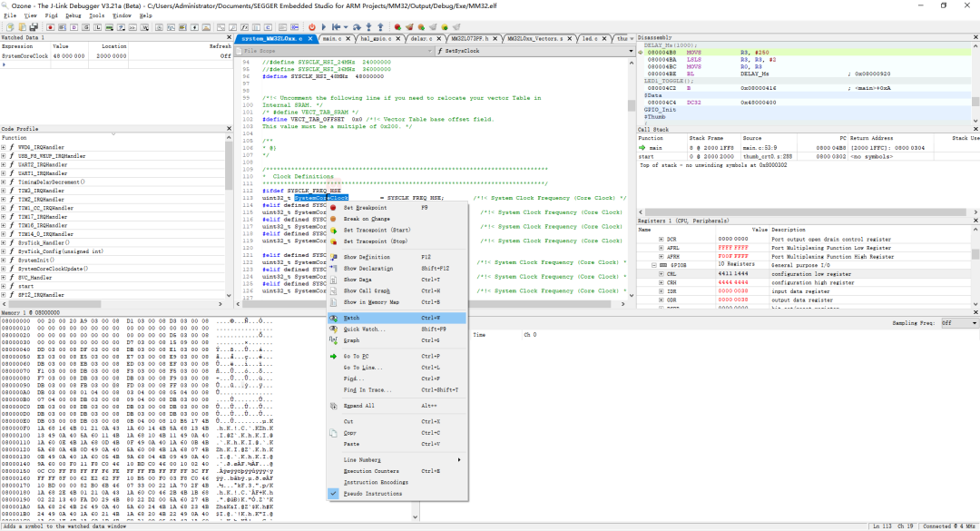This screenshot has width=980, height=531.
Task: Open the Line Numbers submenu
Action: tap(397, 459)
